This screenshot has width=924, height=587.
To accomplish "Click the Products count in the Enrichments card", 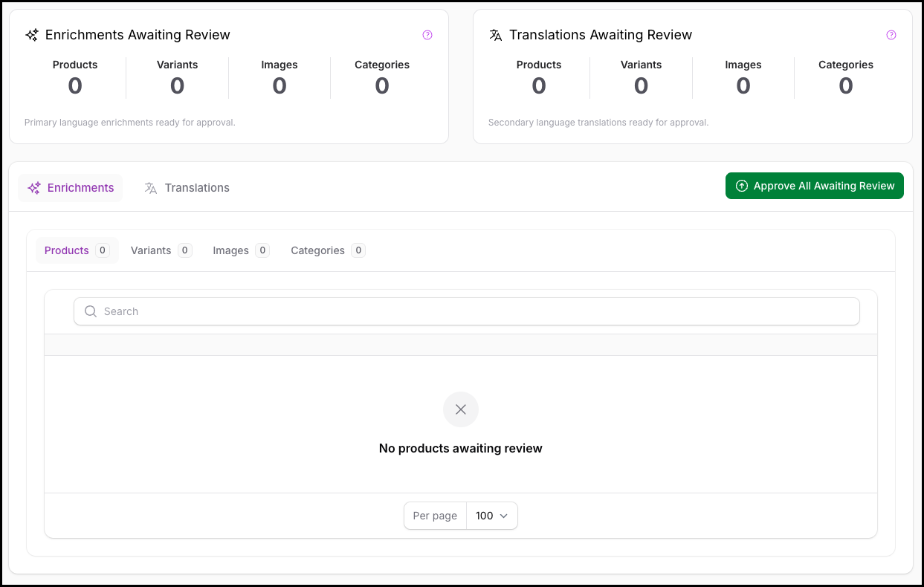I will (x=75, y=86).
